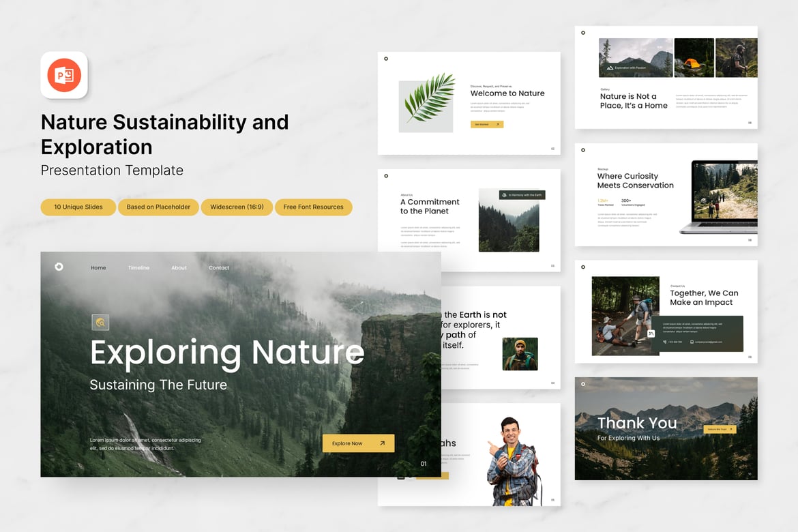Screen dimensions: 798x532
Task: Click the 10 Unique Slides badge
Action: [x=78, y=207]
